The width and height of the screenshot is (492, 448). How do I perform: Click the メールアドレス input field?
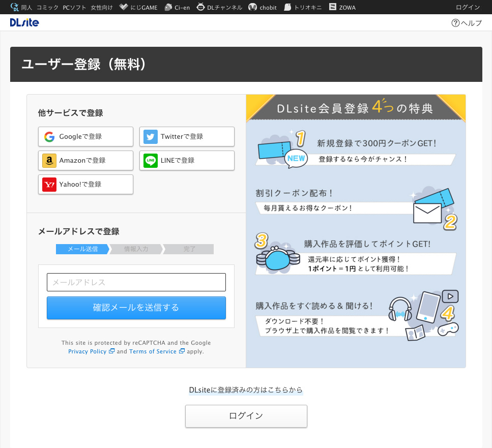[136, 282]
